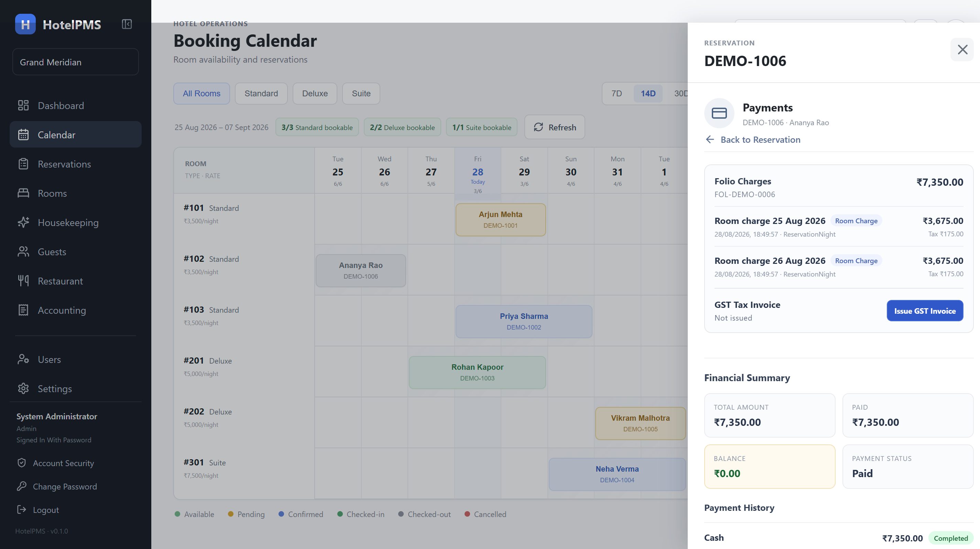
Task: Open Arjun Mehta DEMO-1001 booking block
Action: (501, 220)
